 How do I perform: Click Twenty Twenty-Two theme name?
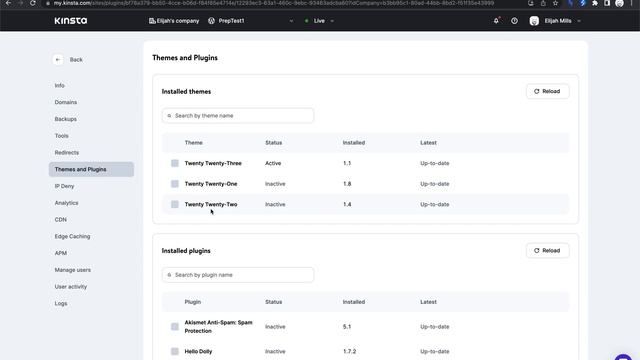(211, 204)
